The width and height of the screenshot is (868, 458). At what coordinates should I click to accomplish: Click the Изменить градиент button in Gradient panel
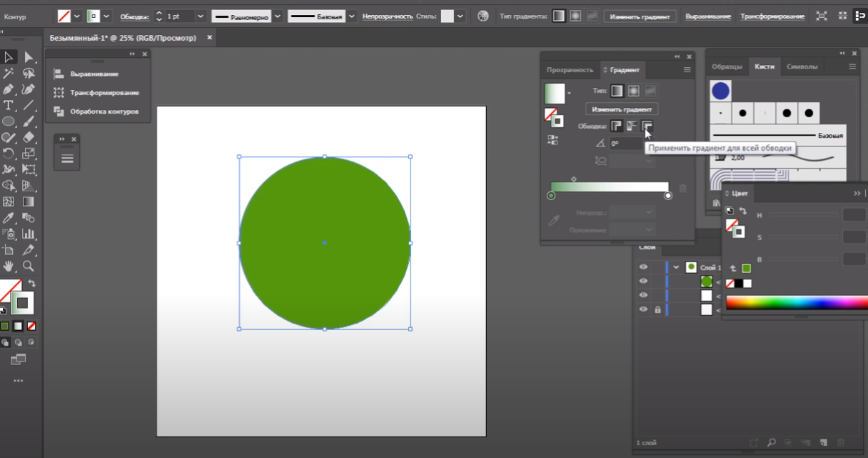[x=622, y=109]
